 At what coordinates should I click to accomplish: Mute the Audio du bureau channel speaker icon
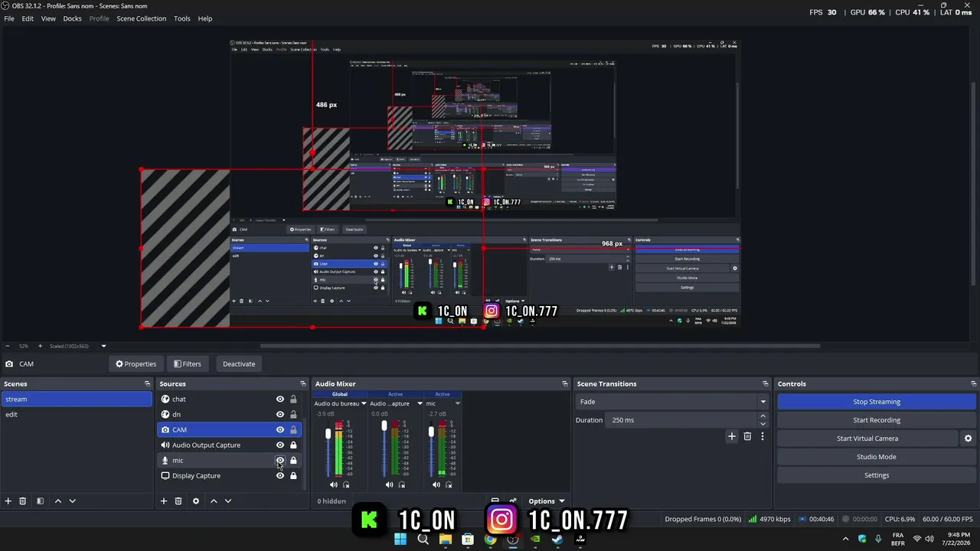tap(333, 484)
